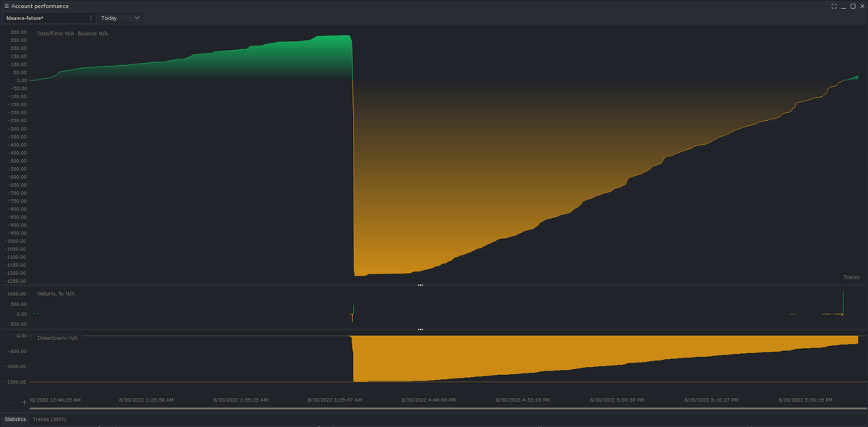Zoom out the chart with the minus icon
The width and height of the screenshot is (868, 427).
click(13, 402)
